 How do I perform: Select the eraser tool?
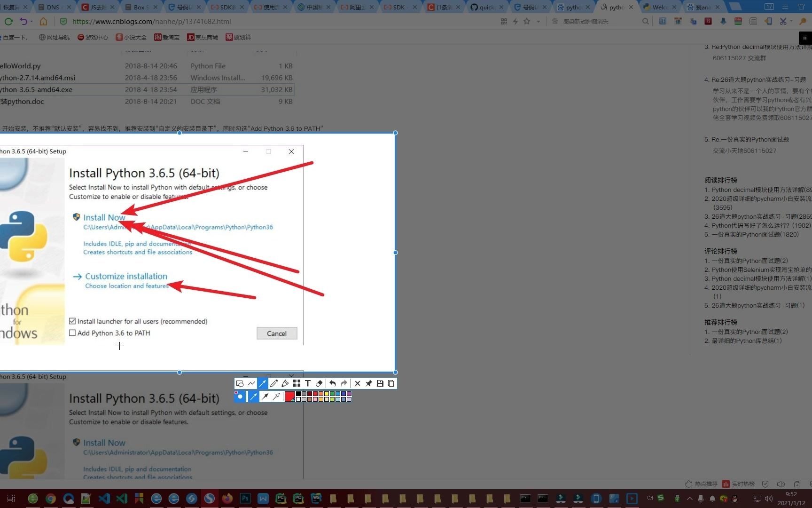click(319, 383)
